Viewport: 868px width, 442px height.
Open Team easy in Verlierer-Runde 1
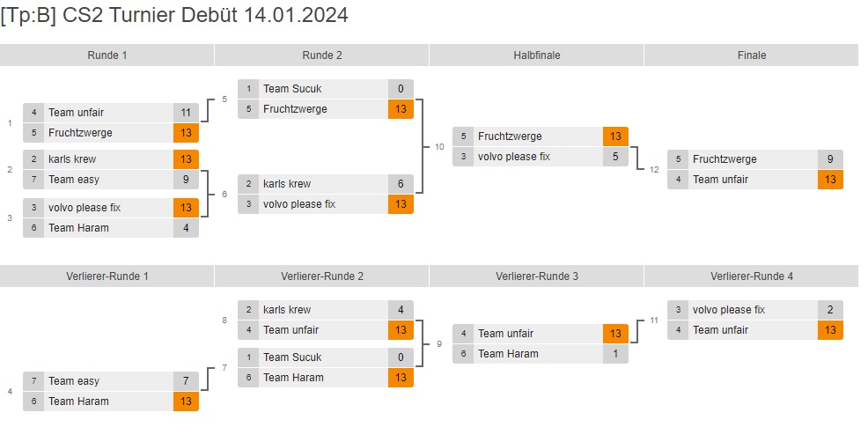tap(74, 381)
